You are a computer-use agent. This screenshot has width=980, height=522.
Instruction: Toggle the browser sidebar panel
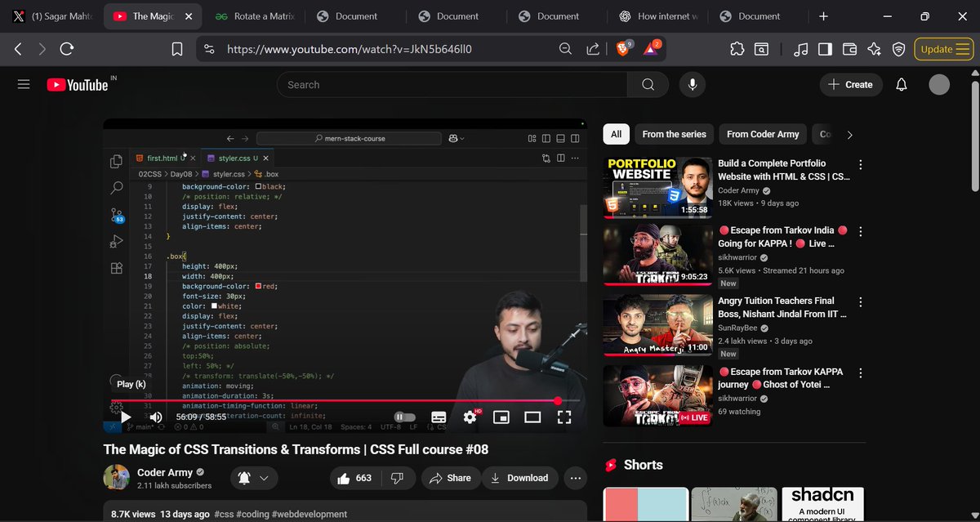point(825,49)
